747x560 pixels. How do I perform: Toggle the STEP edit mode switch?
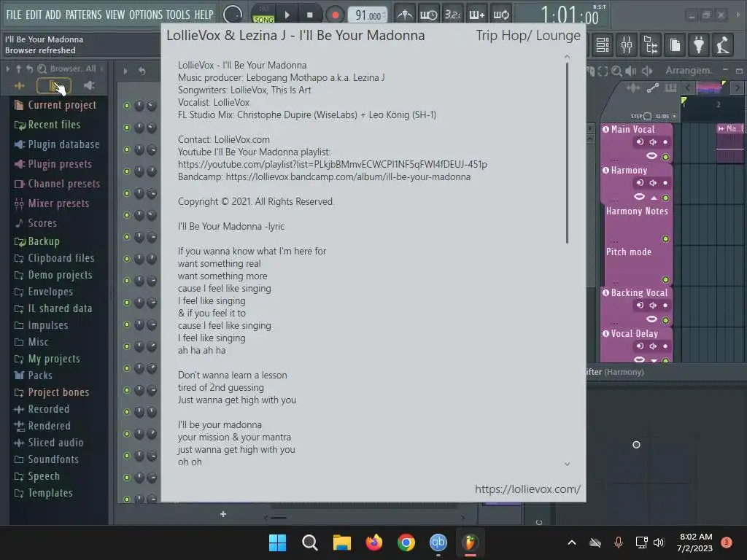point(647,116)
